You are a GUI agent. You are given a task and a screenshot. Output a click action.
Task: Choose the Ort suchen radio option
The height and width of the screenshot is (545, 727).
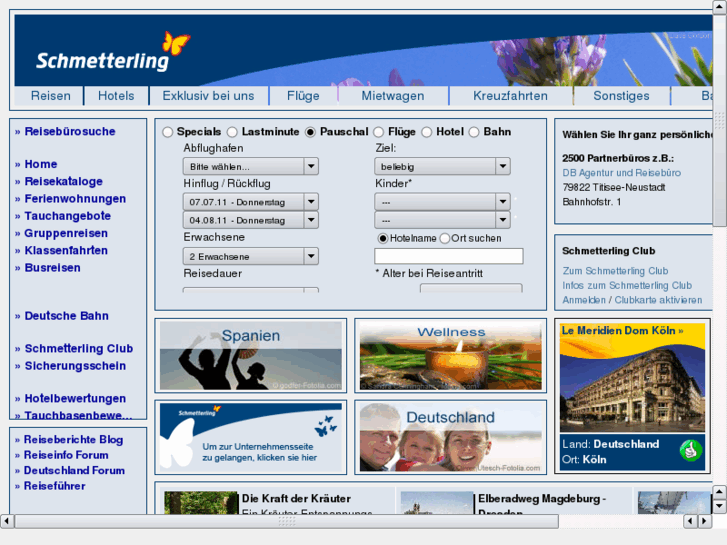(445, 238)
